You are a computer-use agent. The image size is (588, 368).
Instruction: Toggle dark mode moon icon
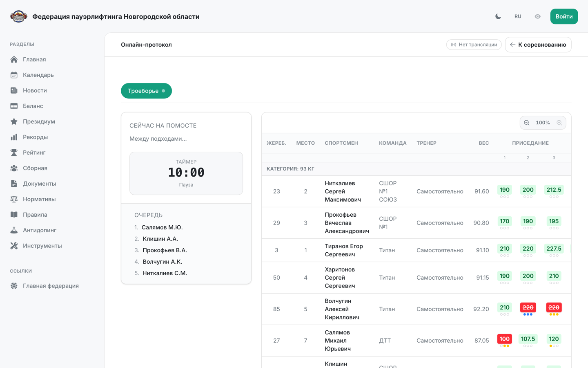tap(498, 16)
